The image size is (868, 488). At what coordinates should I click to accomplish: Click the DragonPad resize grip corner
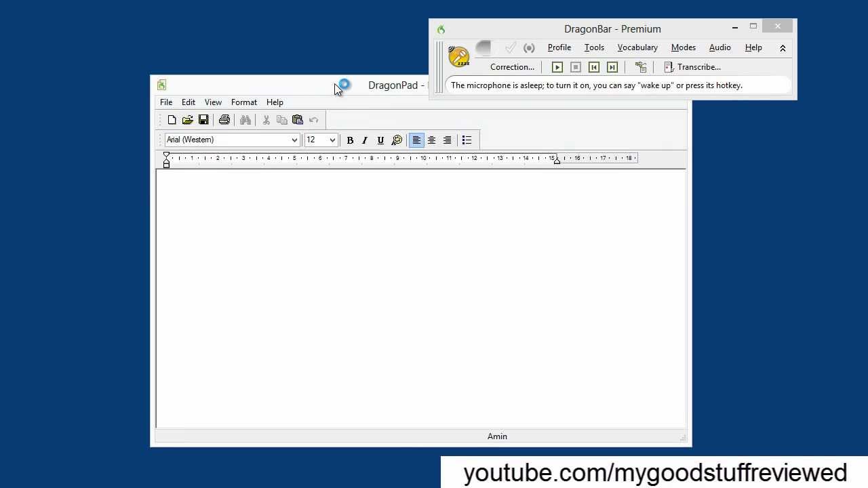click(x=683, y=438)
